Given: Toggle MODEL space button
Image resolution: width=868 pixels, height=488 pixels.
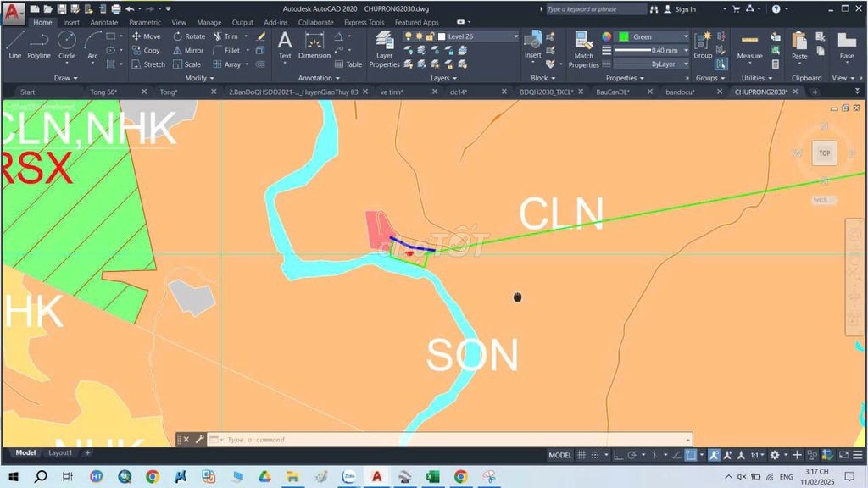Looking at the screenshot, I should coord(559,455).
